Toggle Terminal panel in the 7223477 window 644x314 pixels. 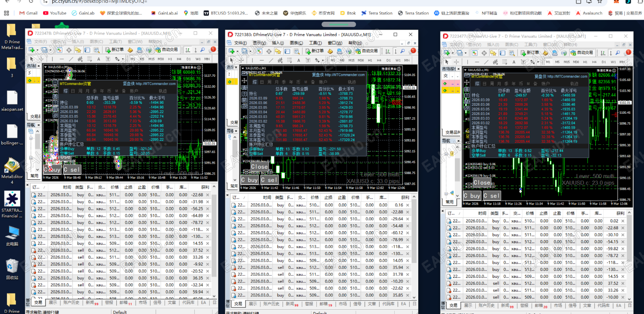coord(502,53)
